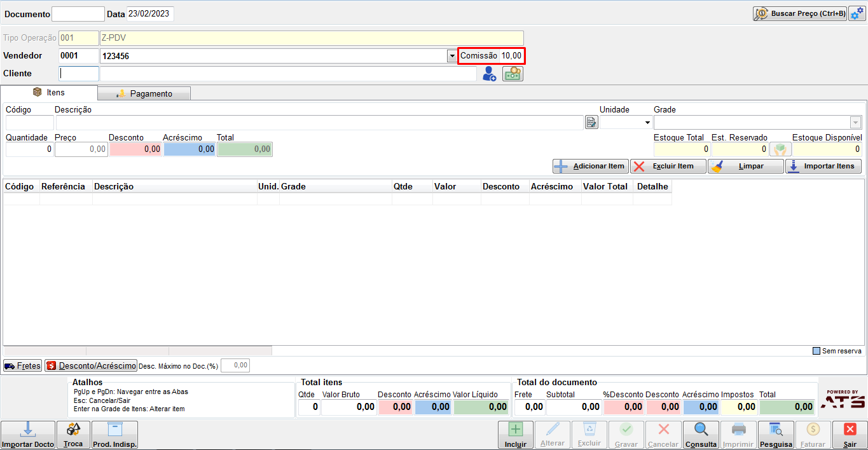Expand the Vendedor dropdown arrow

[x=451, y=56]
